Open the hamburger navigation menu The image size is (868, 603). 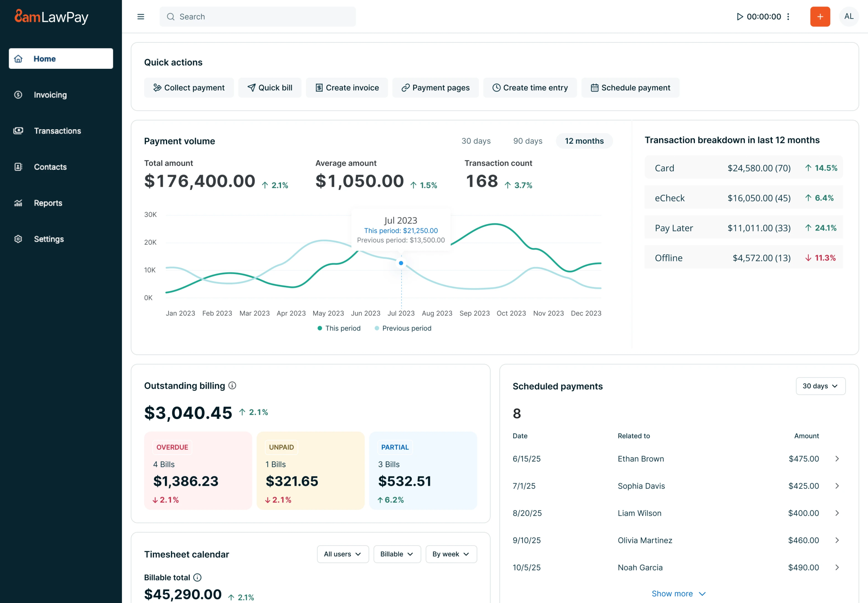pos(140,17)
